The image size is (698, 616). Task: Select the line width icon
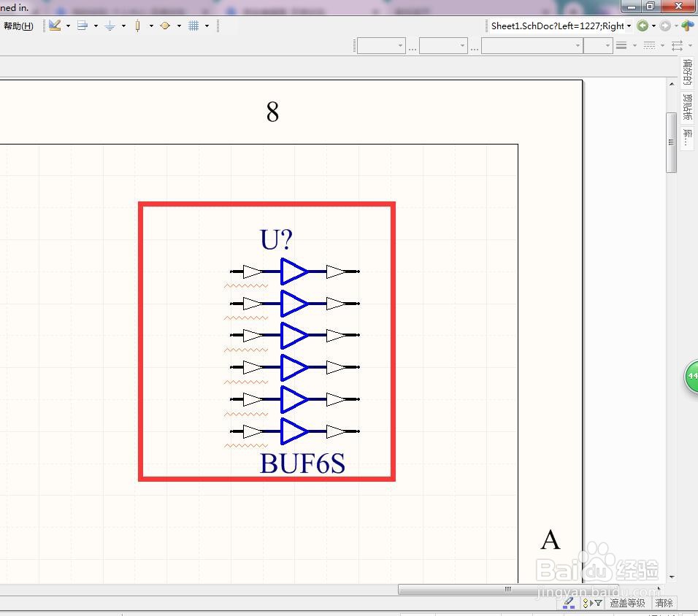621,45
